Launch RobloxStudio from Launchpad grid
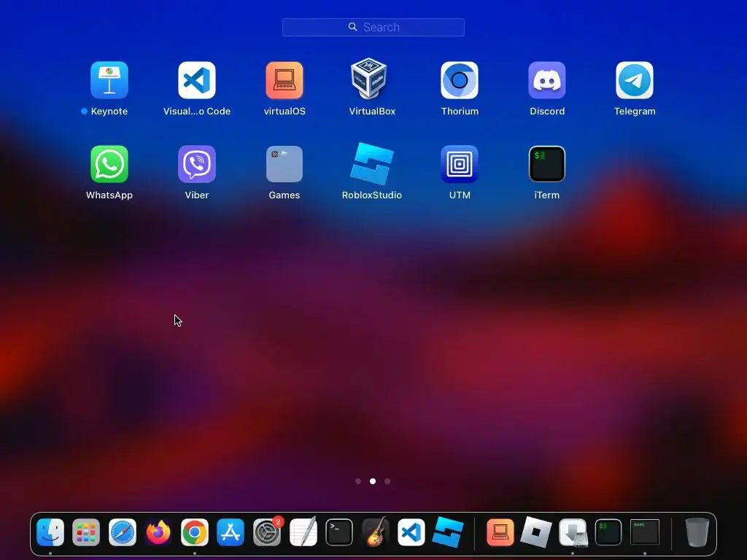 (371, 164)
